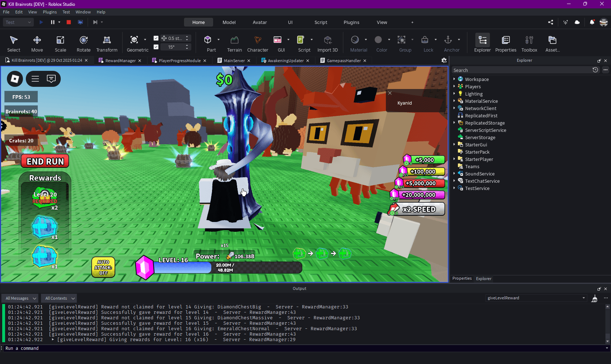The width and height of the screenshot is (611, 364).
Task: Open the Material picker
Action: tap(355, 43)
